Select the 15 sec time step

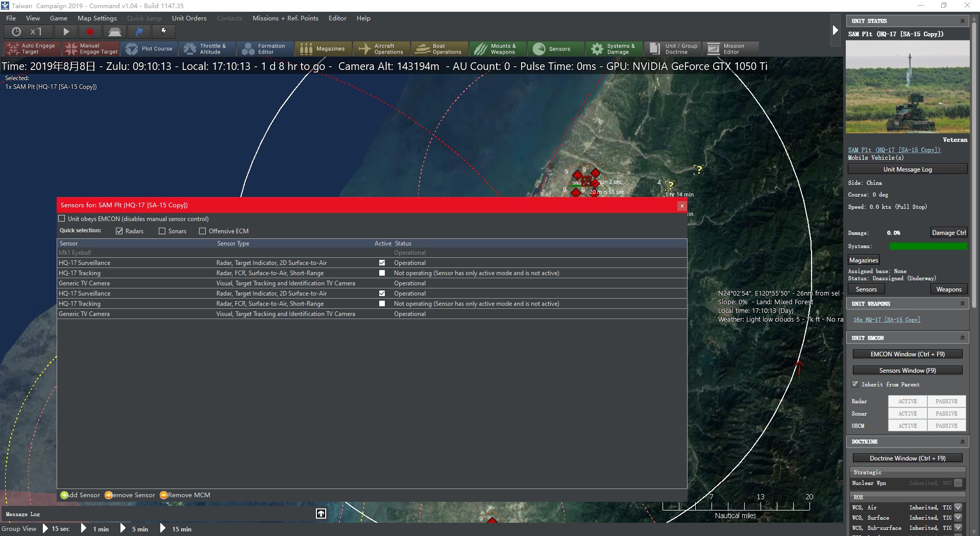[x=56, y=529]
